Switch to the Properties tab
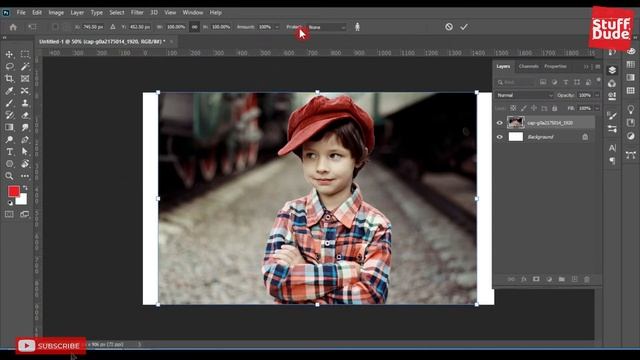 pyautogui.click(x=555, y=66)
